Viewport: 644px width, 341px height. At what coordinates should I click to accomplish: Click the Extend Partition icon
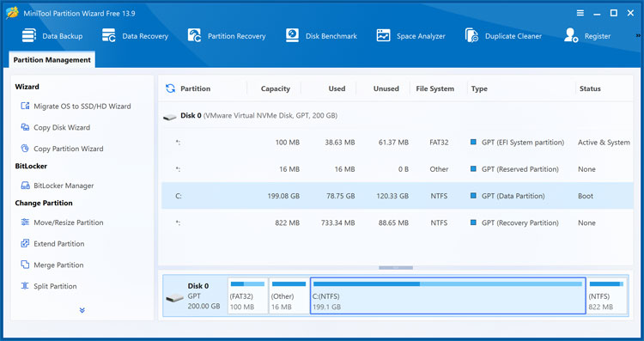pos(25,244)
